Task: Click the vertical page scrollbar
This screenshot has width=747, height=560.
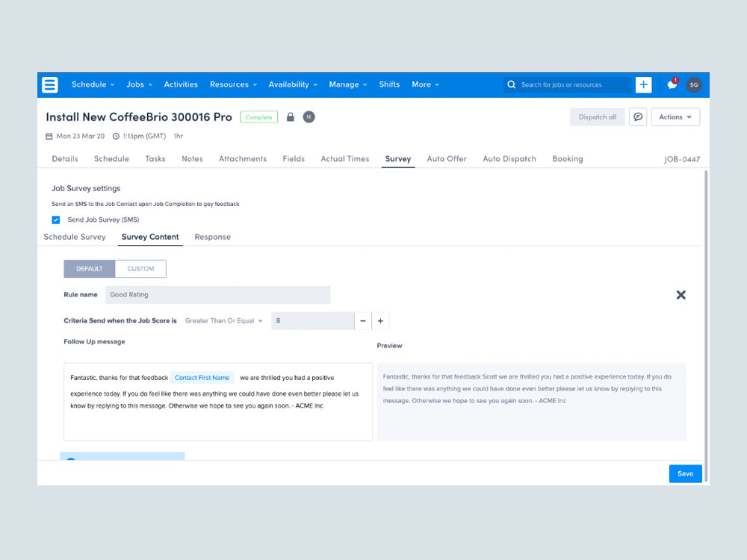Action: click(706, 326)
